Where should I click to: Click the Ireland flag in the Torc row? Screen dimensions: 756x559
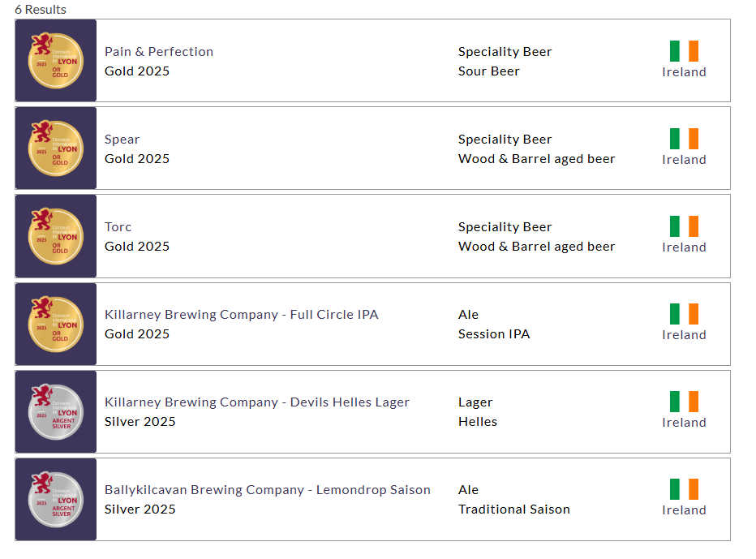(x=684, y=226)
